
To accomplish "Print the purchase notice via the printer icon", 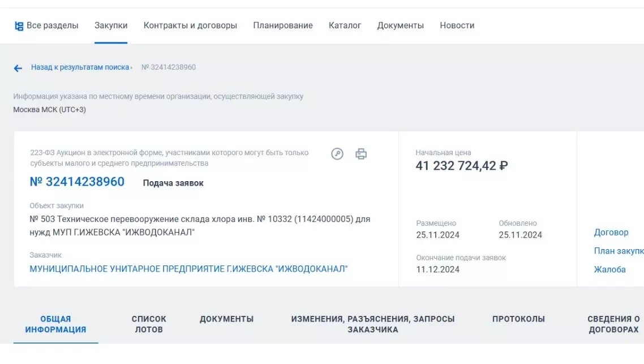I will click(x=361, y=153).
